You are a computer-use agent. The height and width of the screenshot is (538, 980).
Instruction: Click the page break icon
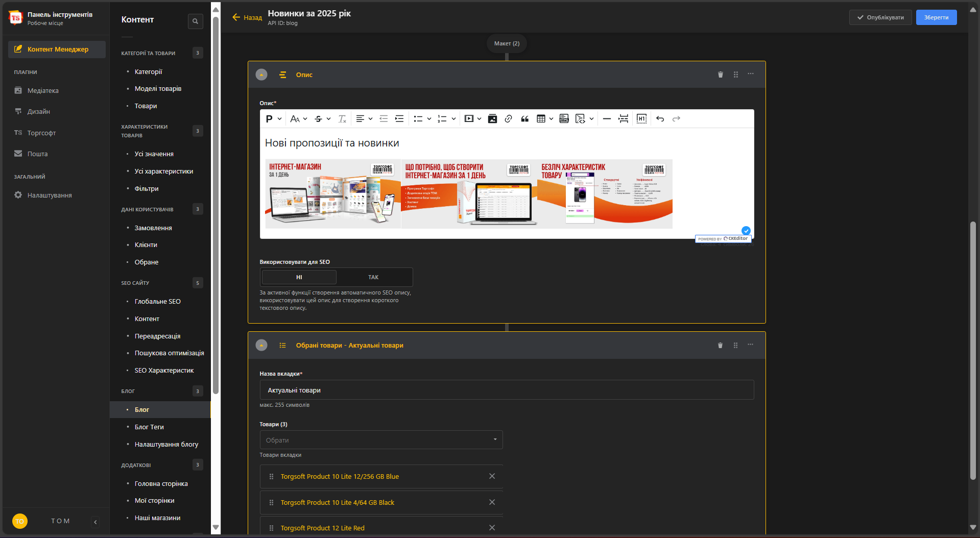point(623,119)
